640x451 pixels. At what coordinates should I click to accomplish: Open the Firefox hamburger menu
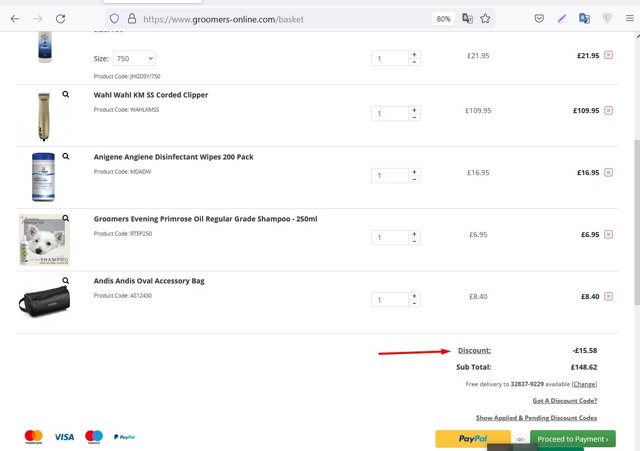630,18
